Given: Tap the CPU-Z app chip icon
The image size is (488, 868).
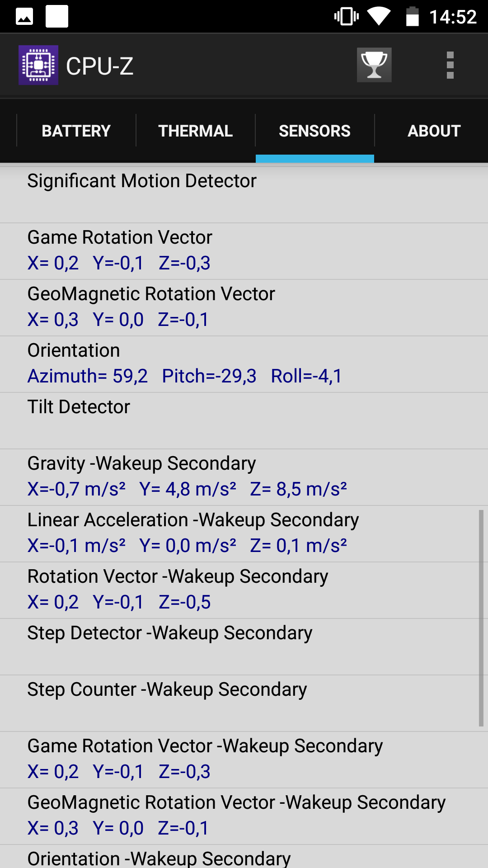Looking at the screenshot, I should pos(38,65).
